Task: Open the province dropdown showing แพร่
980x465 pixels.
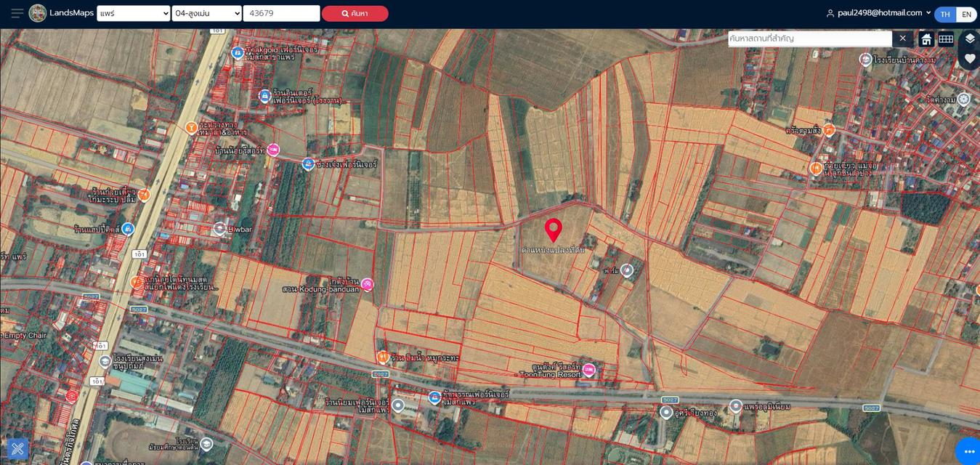Action: coord(134,13)
